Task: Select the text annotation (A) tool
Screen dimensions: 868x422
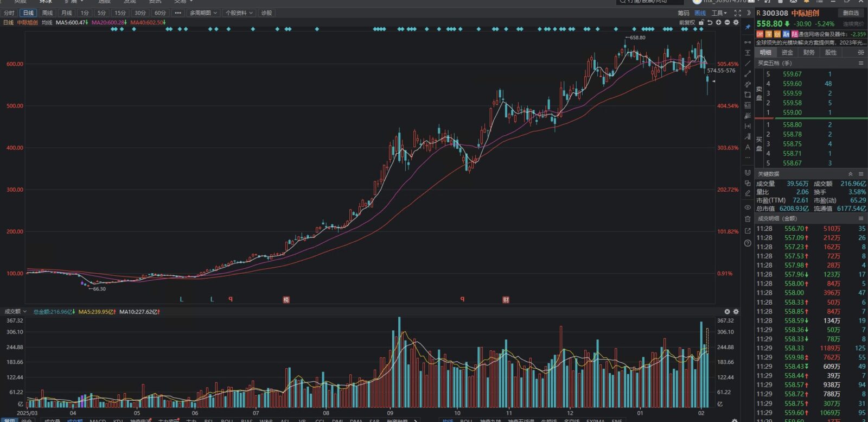Action: point(748,147)
